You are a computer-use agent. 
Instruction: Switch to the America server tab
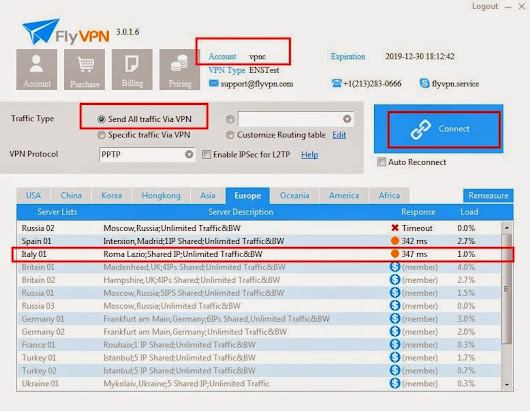point(344,195)
